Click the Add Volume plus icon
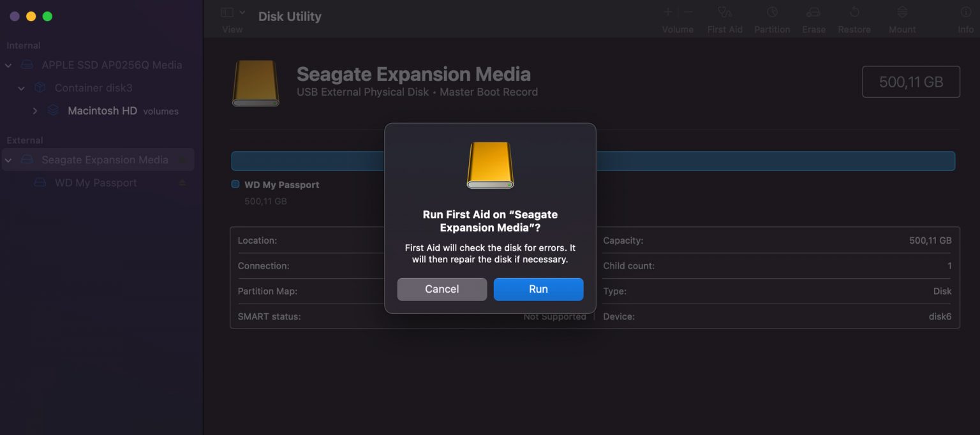The image size is (980, 435). point(666,11)
